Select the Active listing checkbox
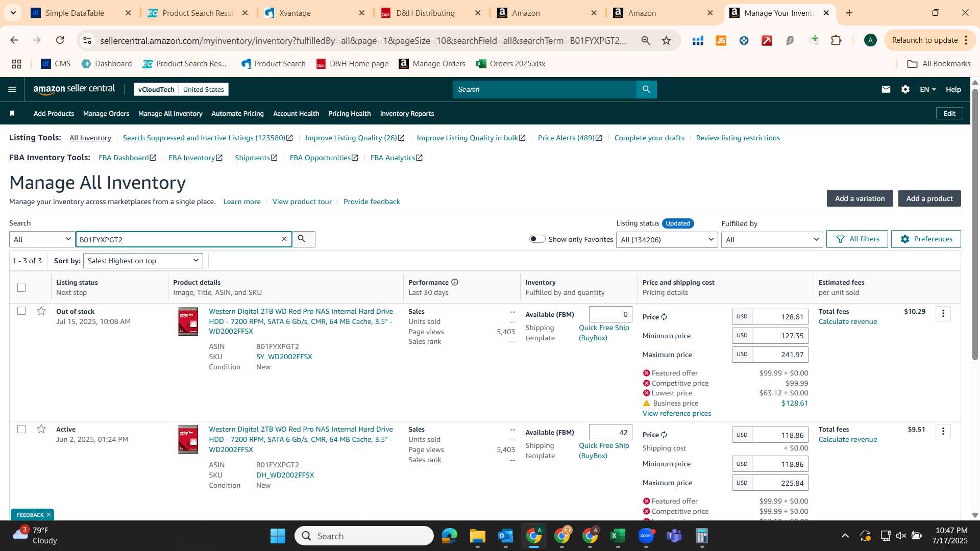980x551 pixels. tap(21, 429)
